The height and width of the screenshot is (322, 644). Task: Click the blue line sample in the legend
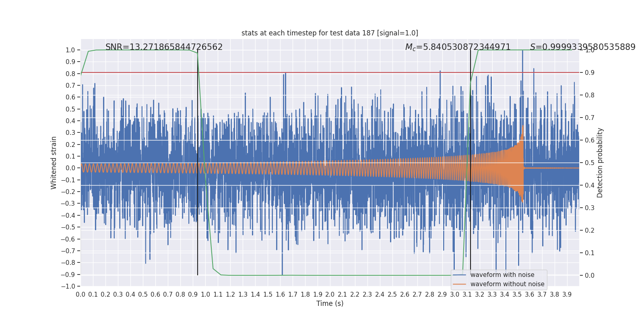click(459, 275)
